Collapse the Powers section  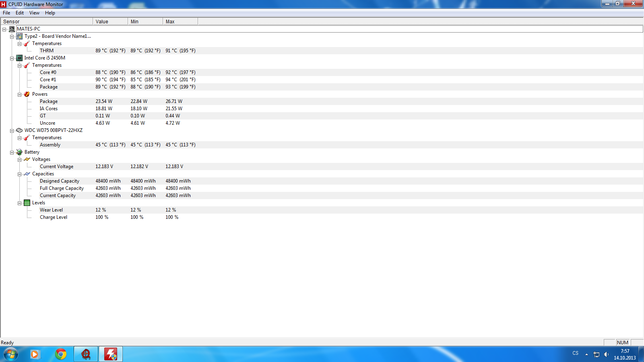tap(19, 95)
